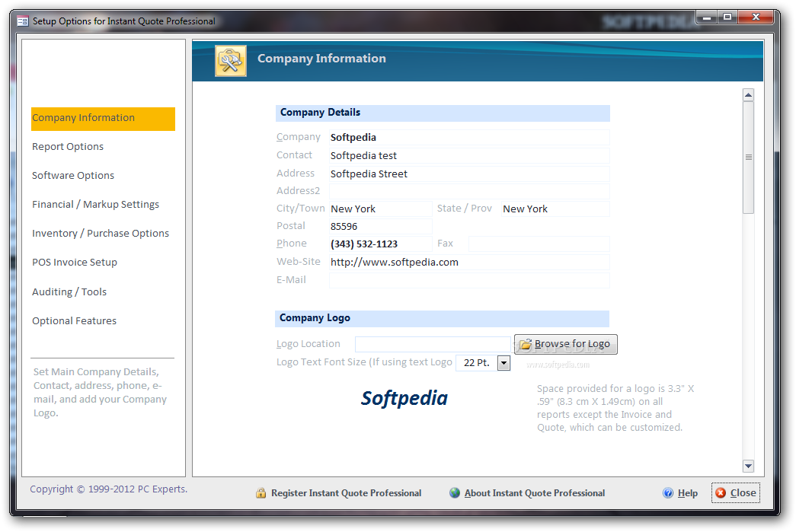Open Auditing / Tools section
The width and height of the screenshot is (796, 532).
click(x=69, y=291)
